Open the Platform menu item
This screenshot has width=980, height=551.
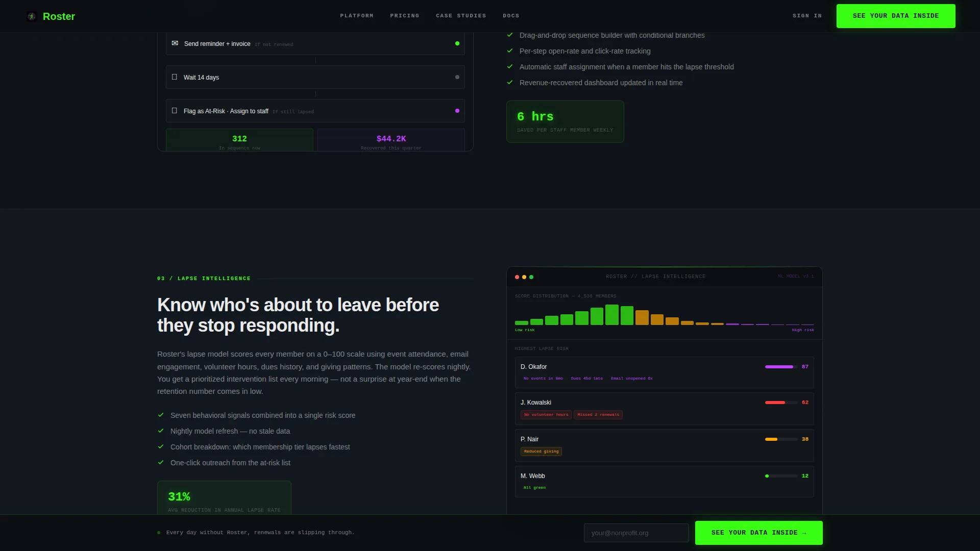[357, 16]
